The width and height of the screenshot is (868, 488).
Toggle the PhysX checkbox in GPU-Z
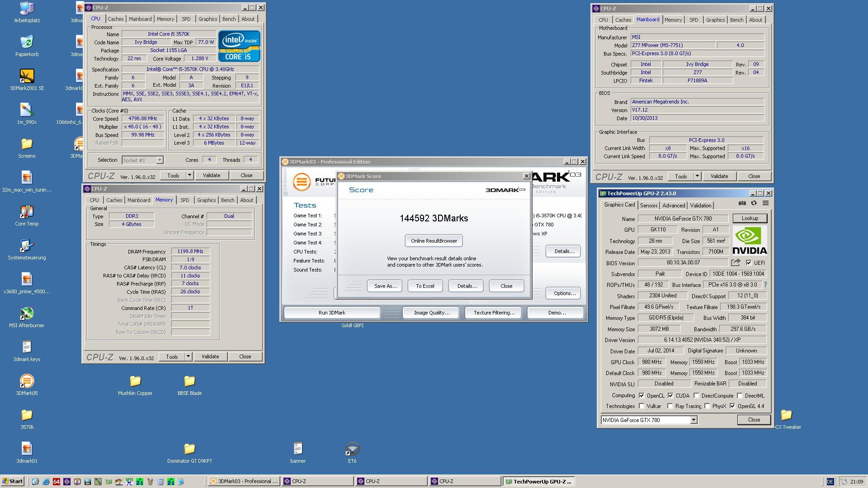tap(707, 406)
